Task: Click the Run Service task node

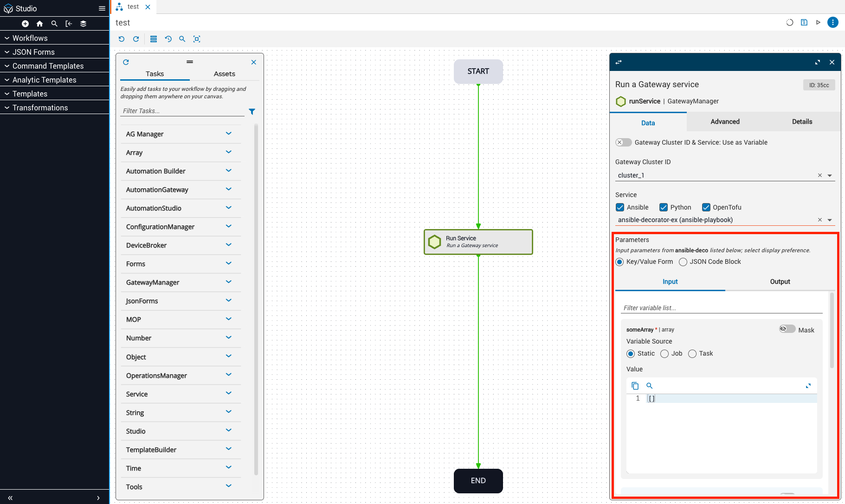Action: pyautogui.click(x=478, y=242)
